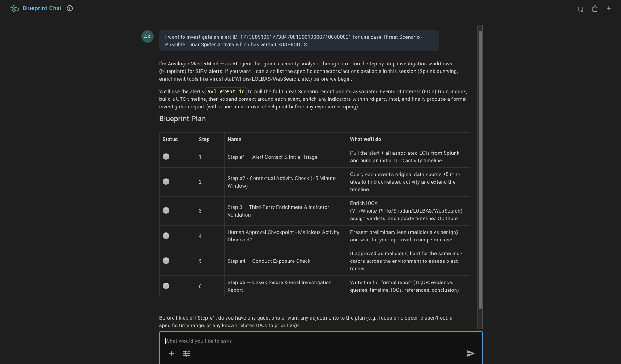
Task: Click the AK user avatar
Action: click(148, 37)
